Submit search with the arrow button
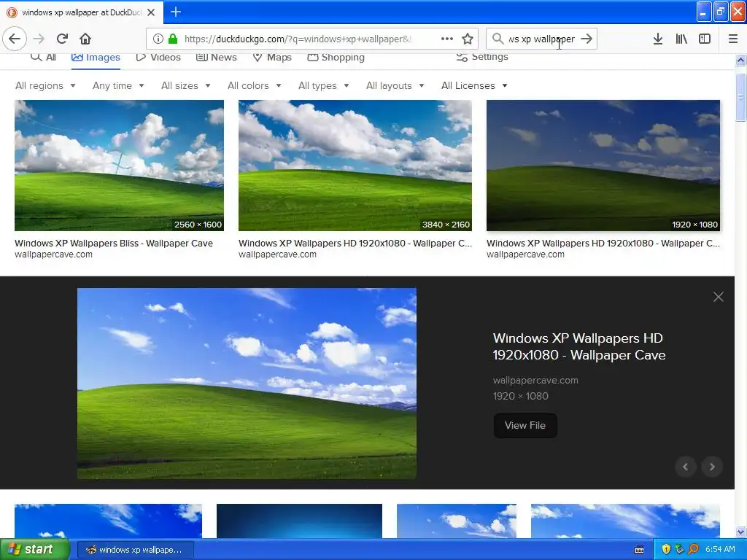This screenshot has height=560, width=747. coord(587,39)
